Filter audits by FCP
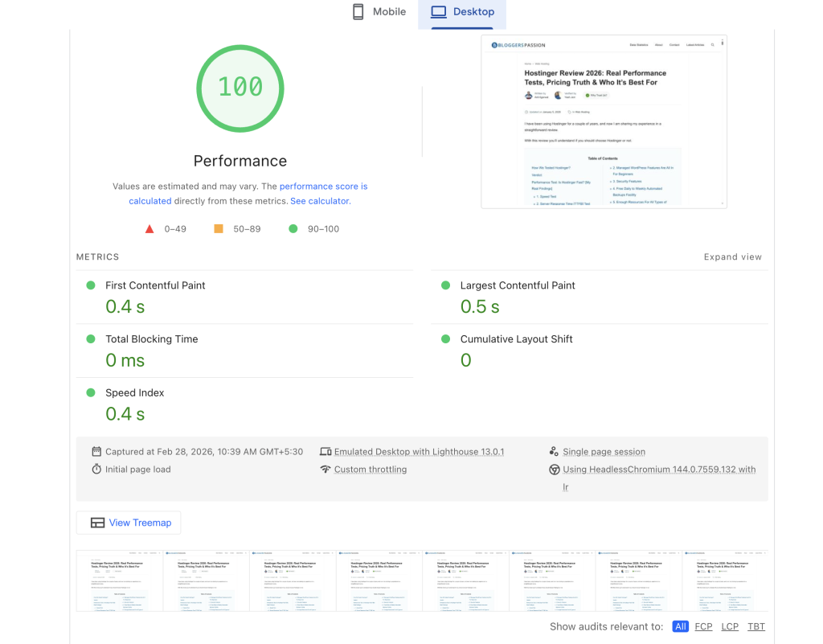The image size is (823, 644). pos(703,626)
